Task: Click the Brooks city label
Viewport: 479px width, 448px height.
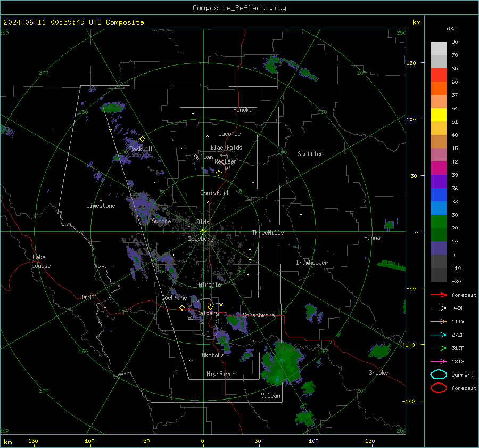Action: click(378, 373)
